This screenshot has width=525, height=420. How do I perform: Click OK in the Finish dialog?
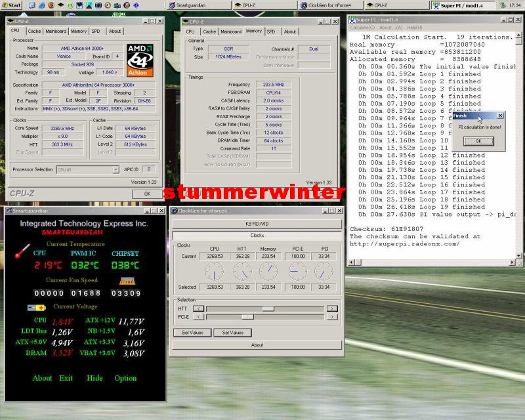tap(478, 141)
